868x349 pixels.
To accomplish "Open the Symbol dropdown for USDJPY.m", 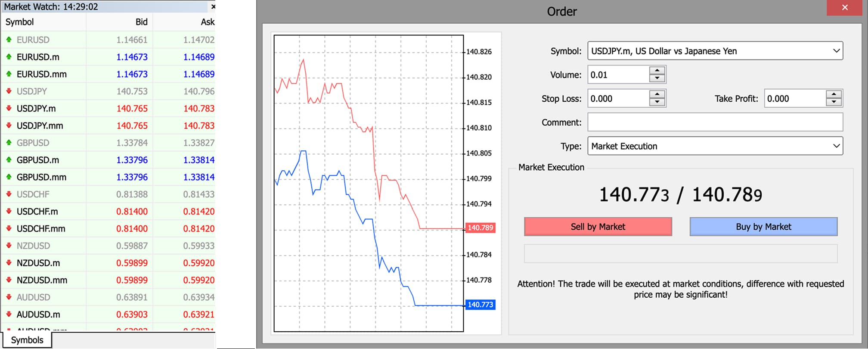I will [x=836, y=51].
